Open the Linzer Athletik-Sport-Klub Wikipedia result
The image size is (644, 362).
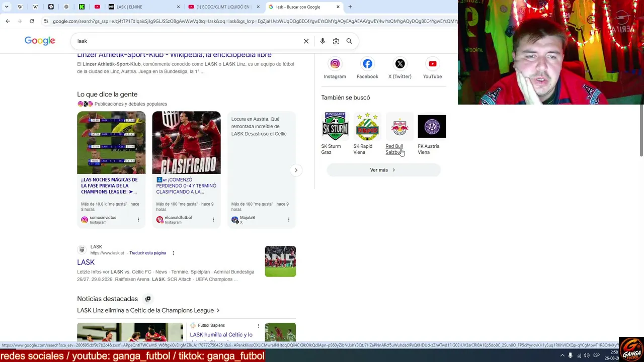click(174, 55)
